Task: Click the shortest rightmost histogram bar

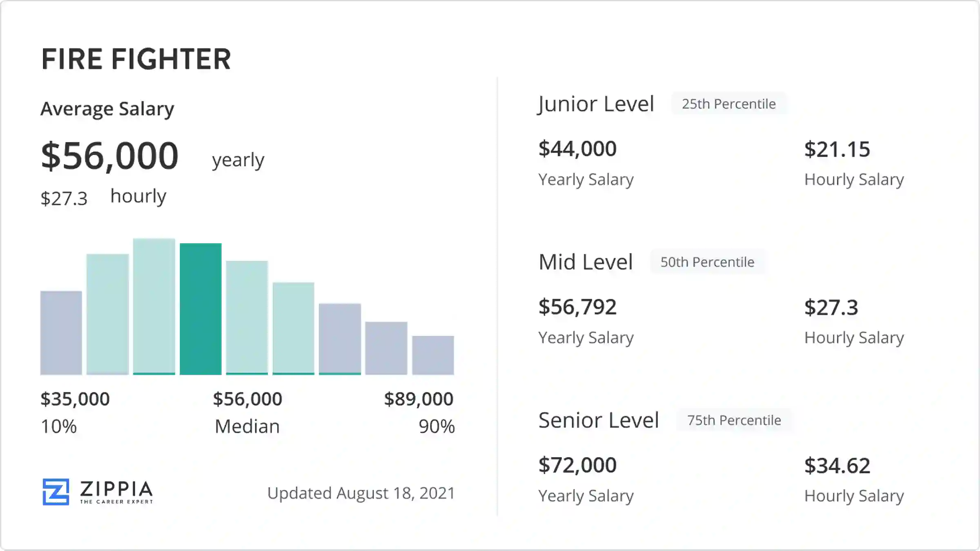Action: 433,355
